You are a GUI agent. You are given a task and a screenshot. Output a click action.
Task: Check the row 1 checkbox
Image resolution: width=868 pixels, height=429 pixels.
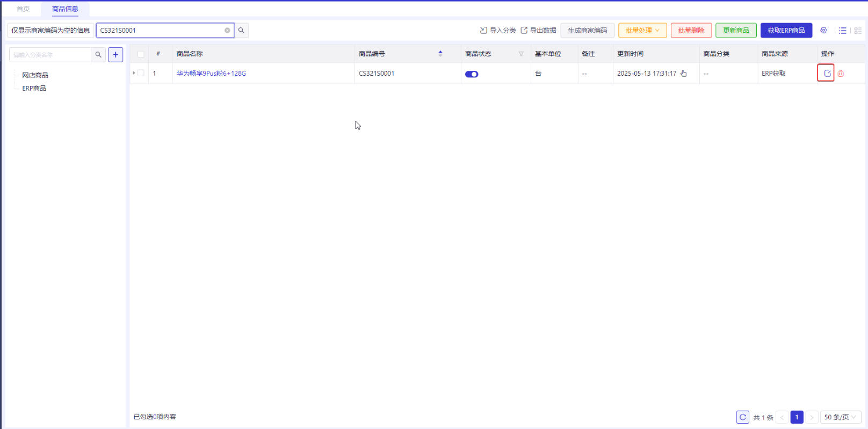[141, 73]
